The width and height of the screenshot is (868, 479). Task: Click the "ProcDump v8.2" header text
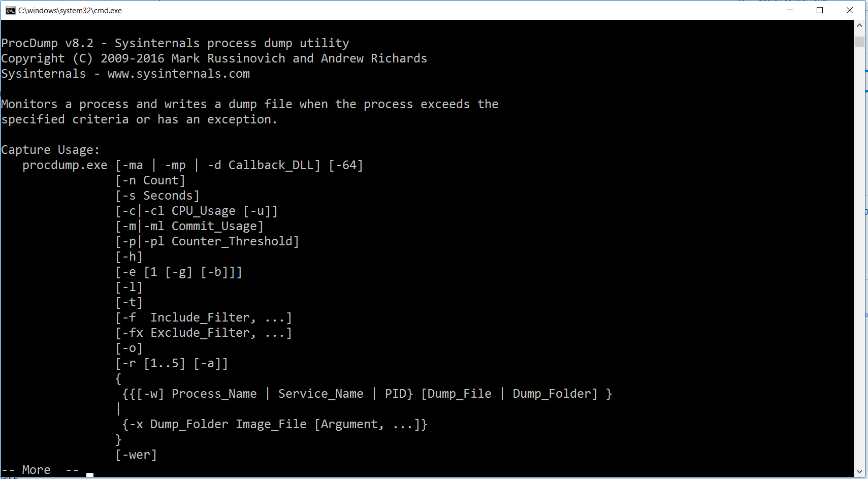(47, 43)
